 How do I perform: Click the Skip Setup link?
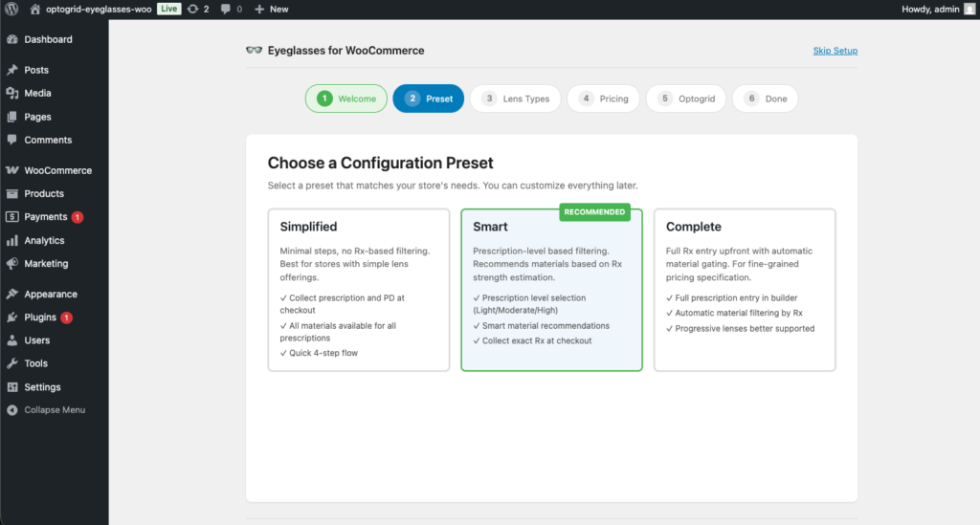[x=835, y=51]
